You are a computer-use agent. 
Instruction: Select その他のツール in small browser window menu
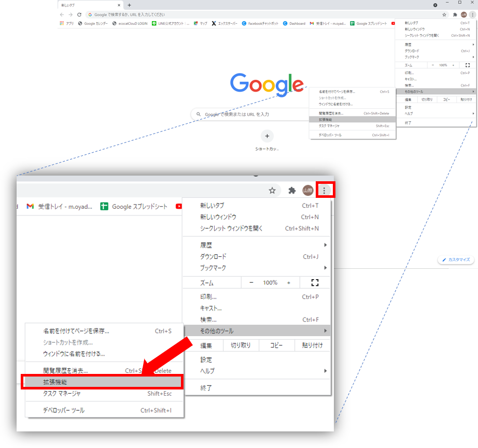(x=435, y=92)
